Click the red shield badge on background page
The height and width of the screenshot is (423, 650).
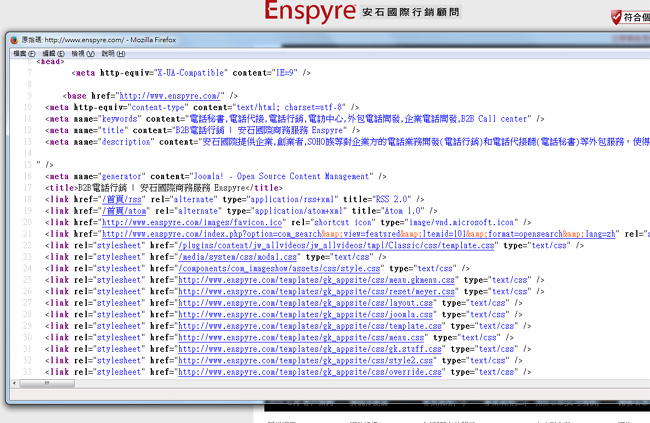(x=616, y=17)
